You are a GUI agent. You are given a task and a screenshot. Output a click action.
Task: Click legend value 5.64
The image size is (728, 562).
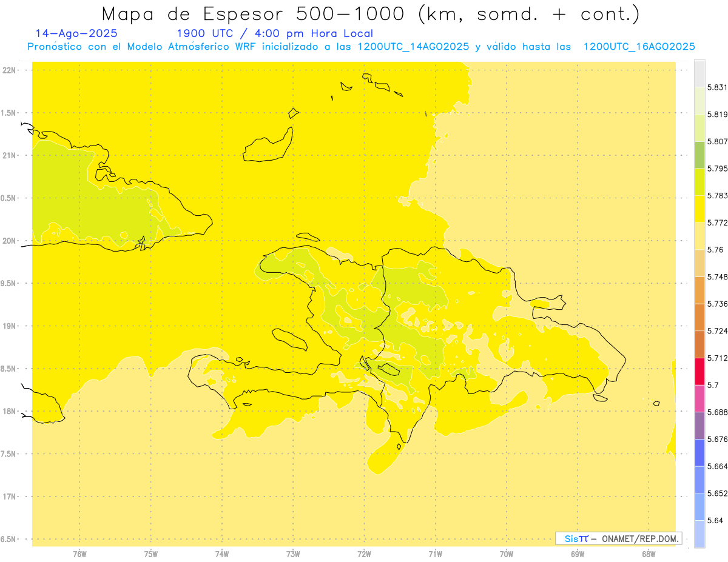point(715,520)
